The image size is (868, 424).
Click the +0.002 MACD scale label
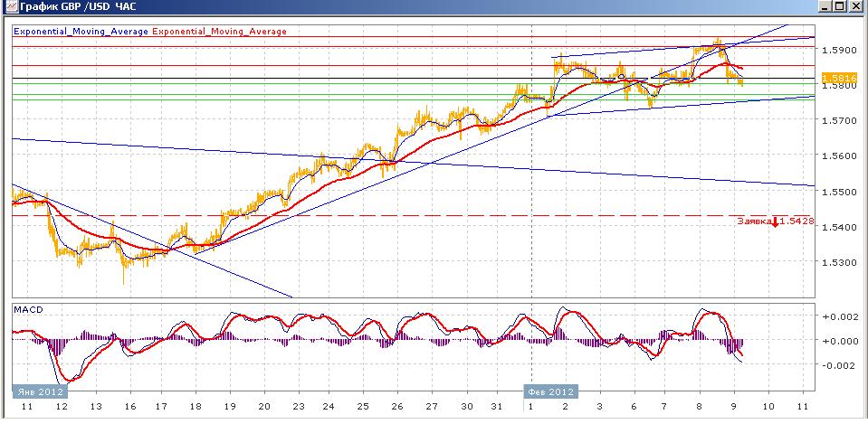pyautogui.click(x=838, y=316)
